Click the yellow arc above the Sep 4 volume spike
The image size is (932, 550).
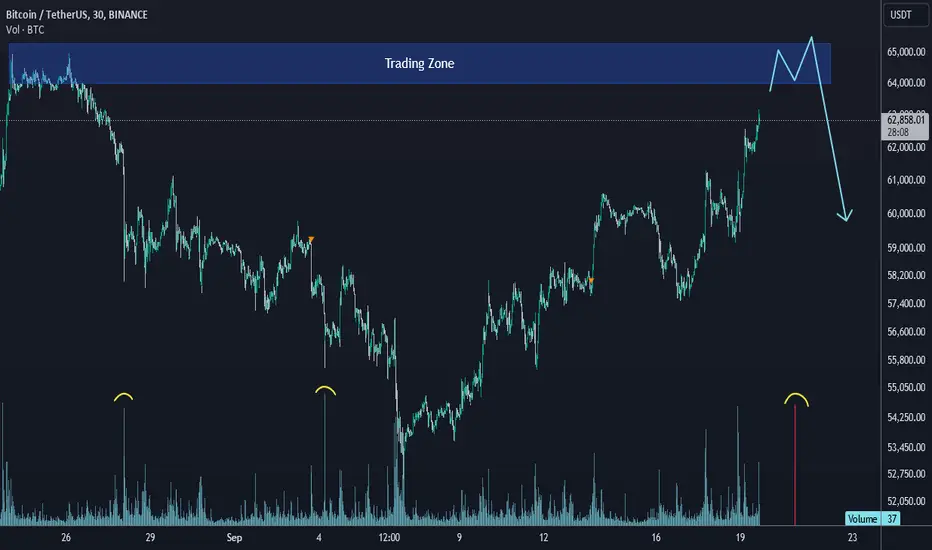[325, 390]
